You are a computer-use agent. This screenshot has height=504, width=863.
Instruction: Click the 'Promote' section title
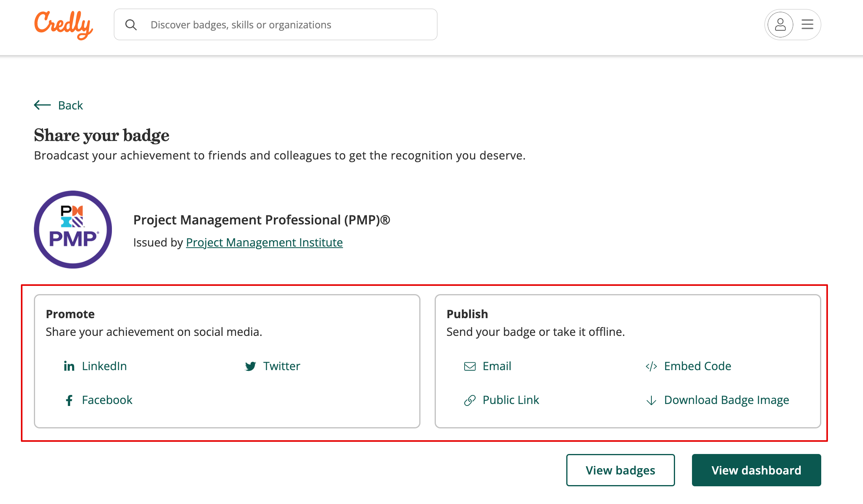(70, 314)
